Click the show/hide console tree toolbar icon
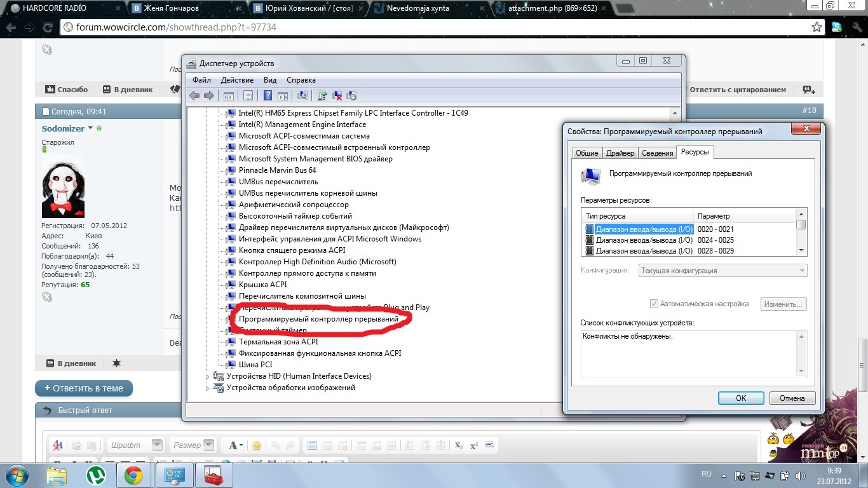 point(228,95)
